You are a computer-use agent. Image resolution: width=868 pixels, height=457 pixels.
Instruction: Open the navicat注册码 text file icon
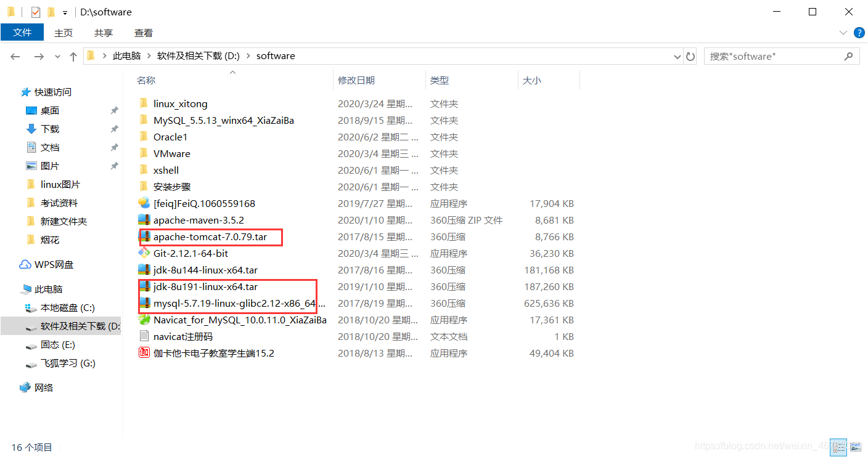click(x=182, y=336)
